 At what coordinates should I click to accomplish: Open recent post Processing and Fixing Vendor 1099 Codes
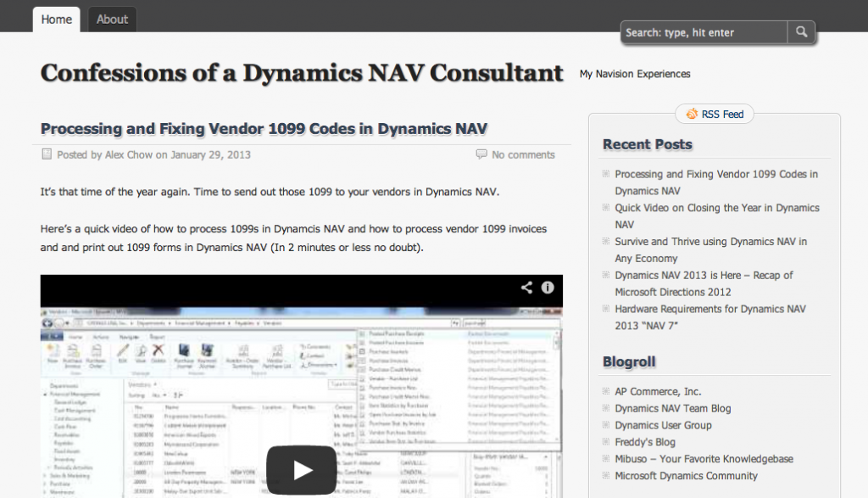click(x=715, y=182)
